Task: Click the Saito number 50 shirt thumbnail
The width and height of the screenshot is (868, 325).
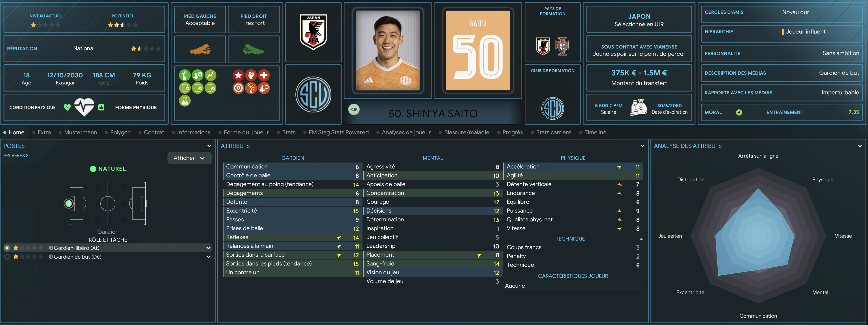Action: click(x=478, y=50)
